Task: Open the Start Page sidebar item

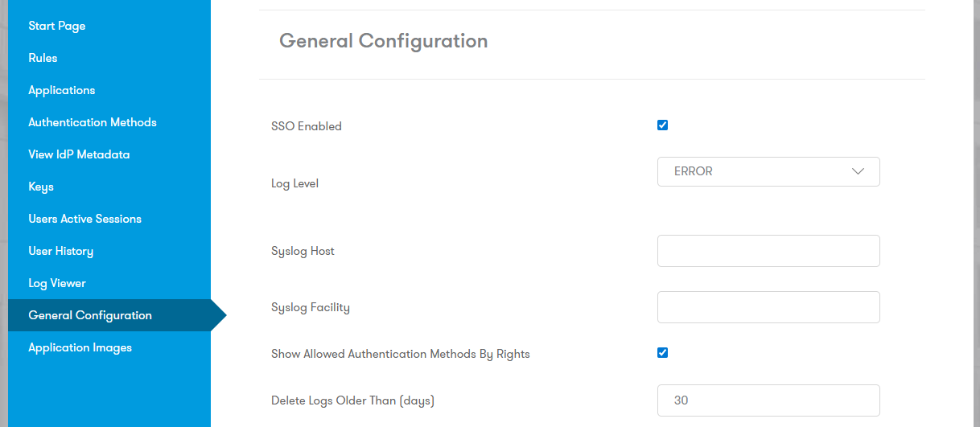Action: [56, 26]
